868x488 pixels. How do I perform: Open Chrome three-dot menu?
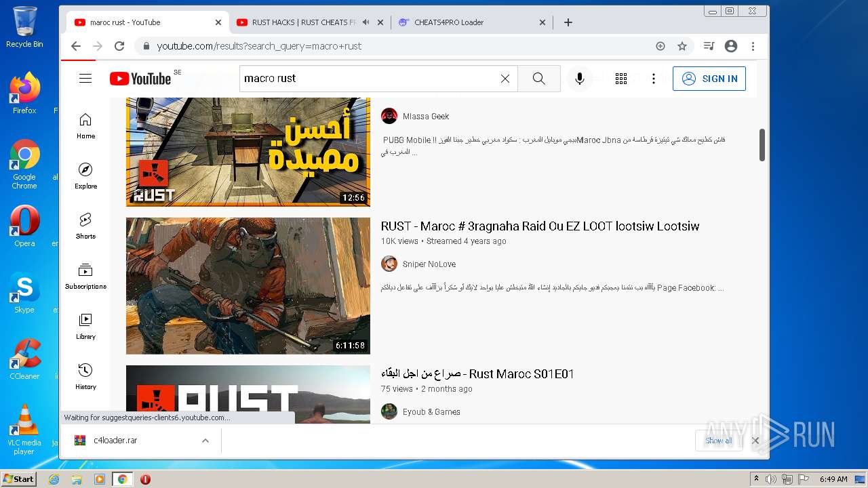point(753,46)
